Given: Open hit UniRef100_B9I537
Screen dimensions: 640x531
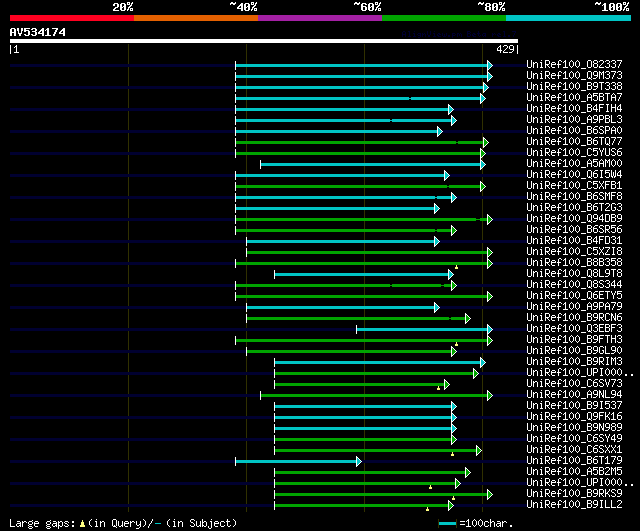Looking at the screenshot, I should [574, 406].
